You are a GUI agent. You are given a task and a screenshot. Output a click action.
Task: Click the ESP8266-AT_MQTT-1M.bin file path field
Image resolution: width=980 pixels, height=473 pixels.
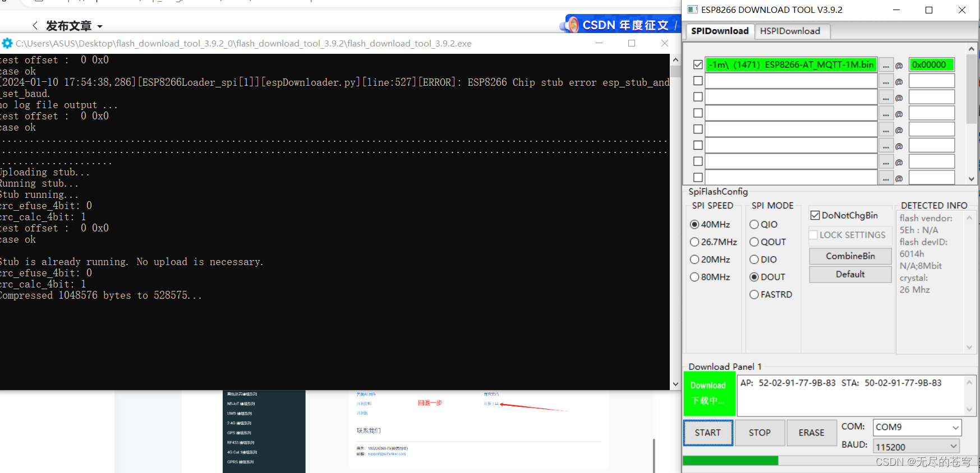point(791,65)
